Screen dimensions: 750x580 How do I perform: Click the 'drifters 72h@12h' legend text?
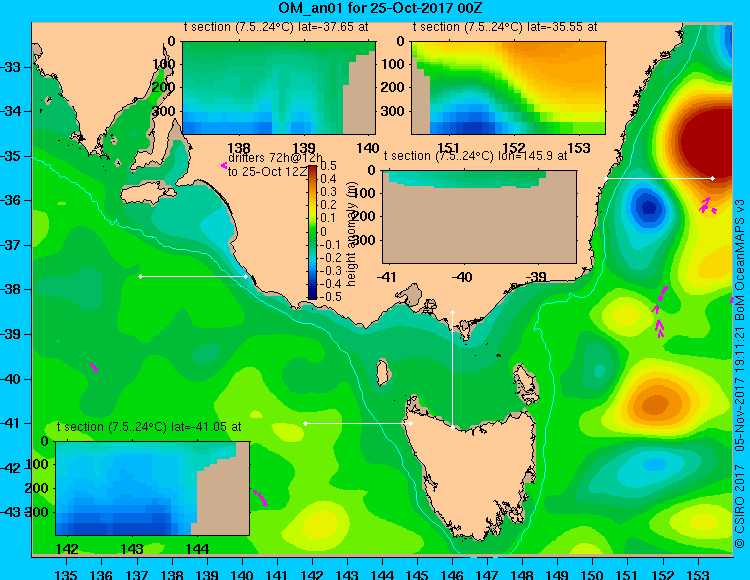(275, 158)
